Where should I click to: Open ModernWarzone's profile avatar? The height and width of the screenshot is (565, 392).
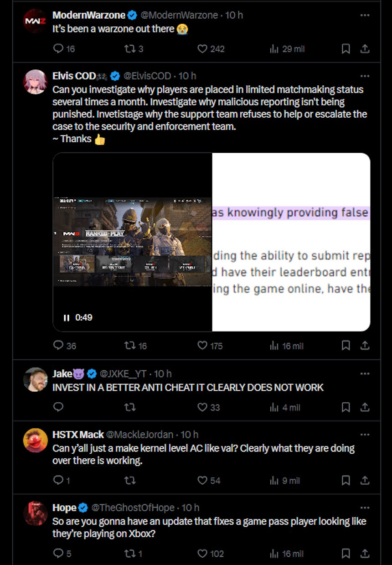(x=35, y=21)
